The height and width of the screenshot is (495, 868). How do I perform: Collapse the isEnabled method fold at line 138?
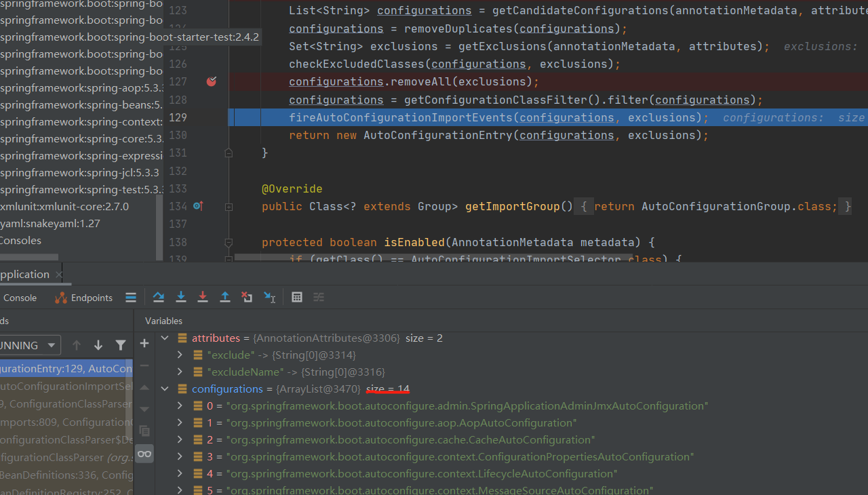(x=229, y=242)
